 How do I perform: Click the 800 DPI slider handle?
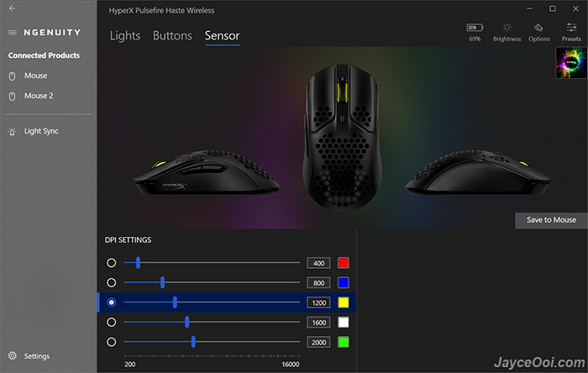[162, 282]
